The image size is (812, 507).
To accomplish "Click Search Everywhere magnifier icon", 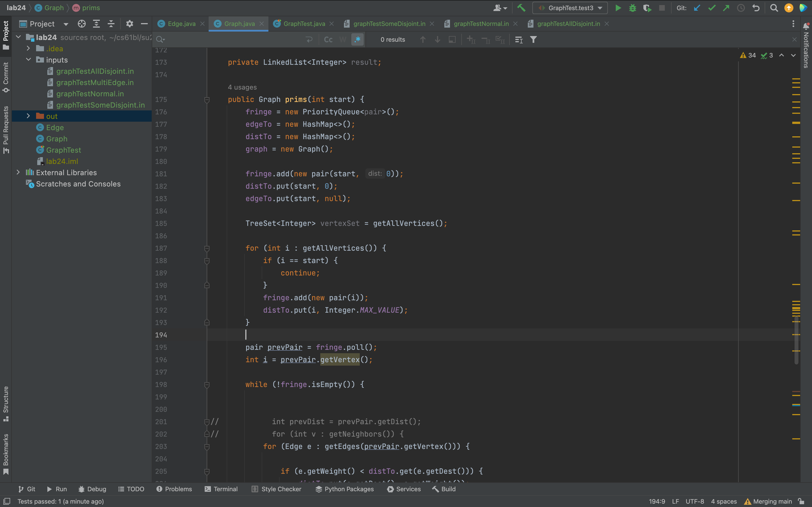I will [774, 8].
